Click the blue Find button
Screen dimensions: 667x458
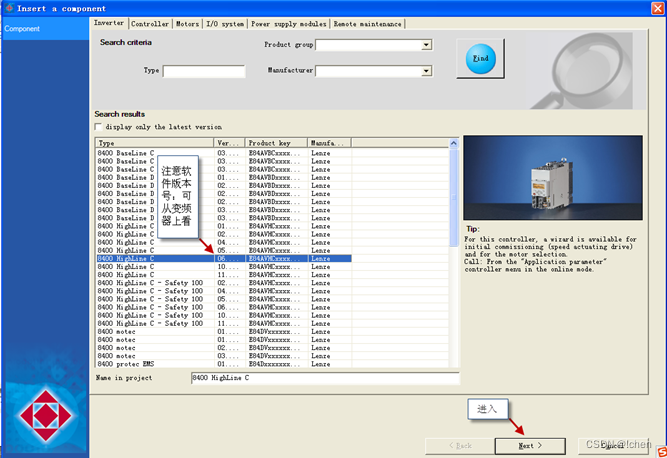click(480, 59)
